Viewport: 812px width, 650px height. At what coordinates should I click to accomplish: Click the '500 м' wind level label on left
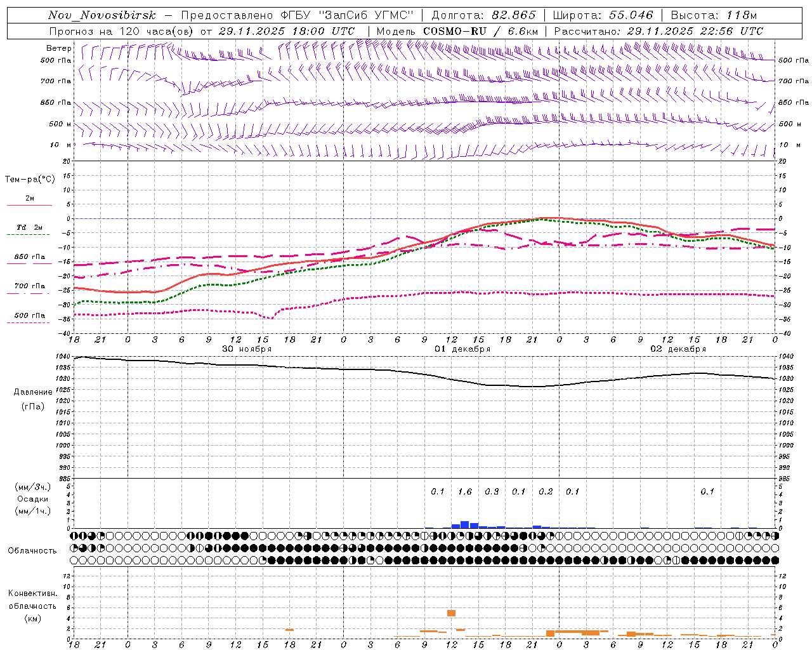tap(60, 124)
